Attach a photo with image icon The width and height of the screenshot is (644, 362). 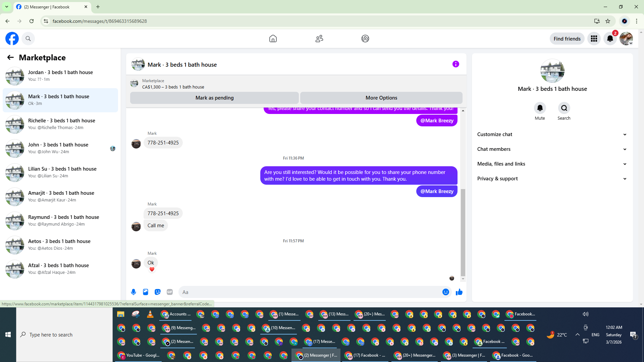[146, 292]
